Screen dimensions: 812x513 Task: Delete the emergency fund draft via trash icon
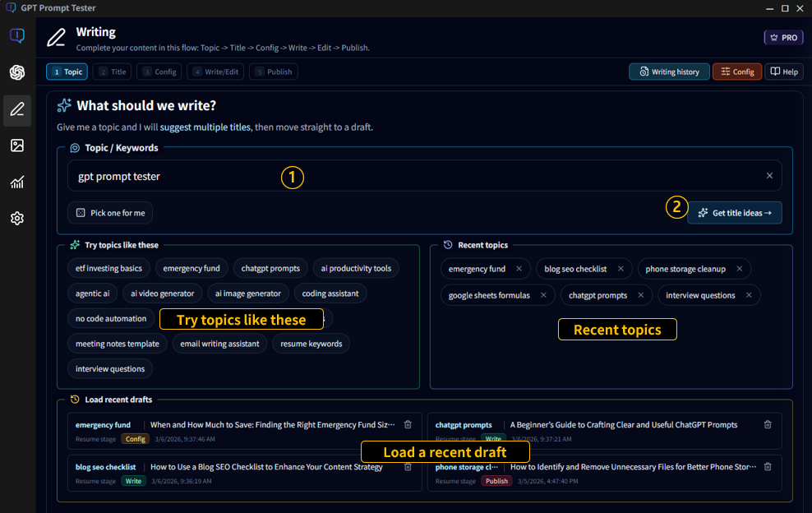point(408,425)
